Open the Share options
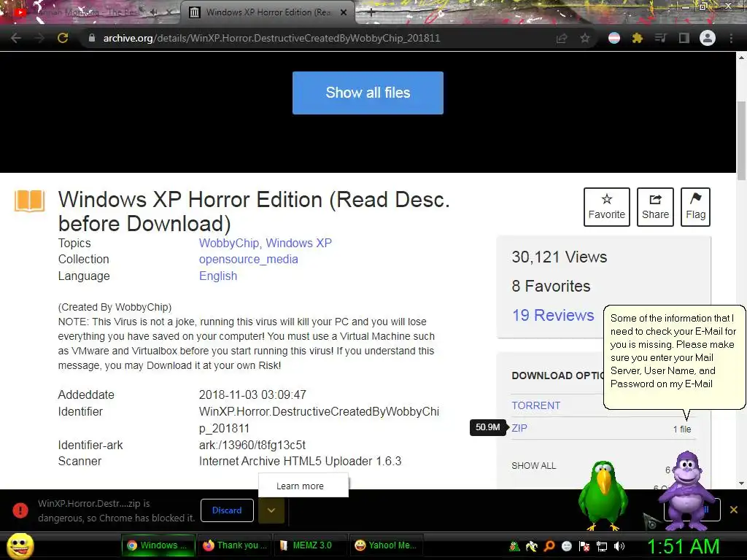This screenshot has width=747, height=560. (655, 206)
